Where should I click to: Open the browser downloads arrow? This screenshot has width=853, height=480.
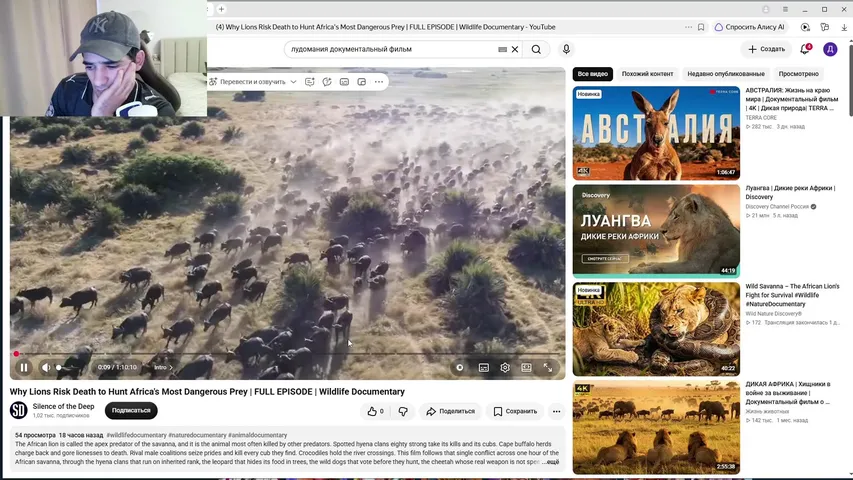[844, 27]
